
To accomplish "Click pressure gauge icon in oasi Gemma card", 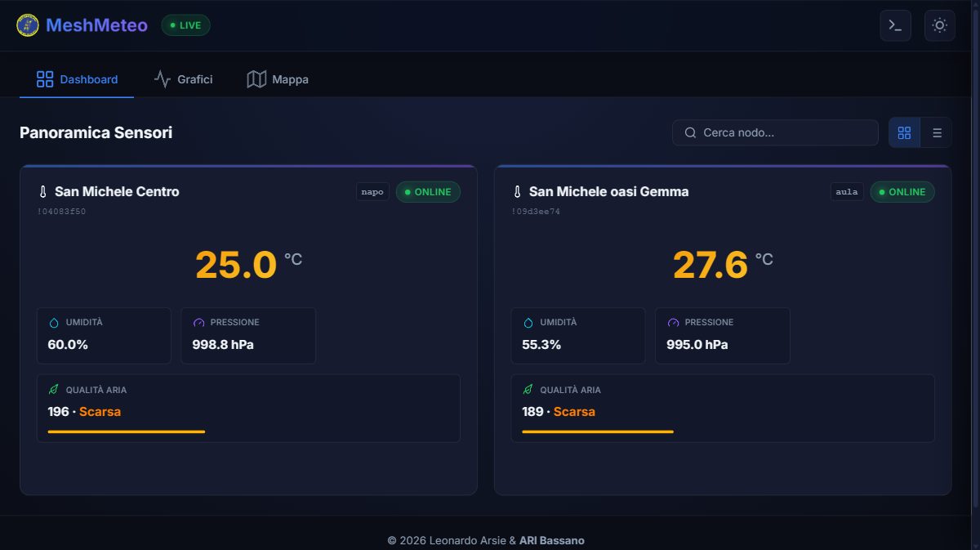I will (673, 323).
